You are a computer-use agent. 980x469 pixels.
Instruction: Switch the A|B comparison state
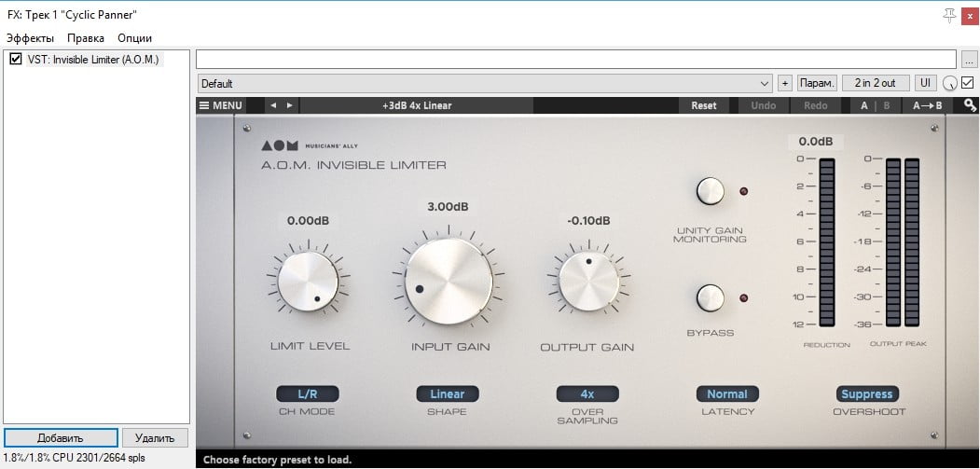[x=875, y=105]
